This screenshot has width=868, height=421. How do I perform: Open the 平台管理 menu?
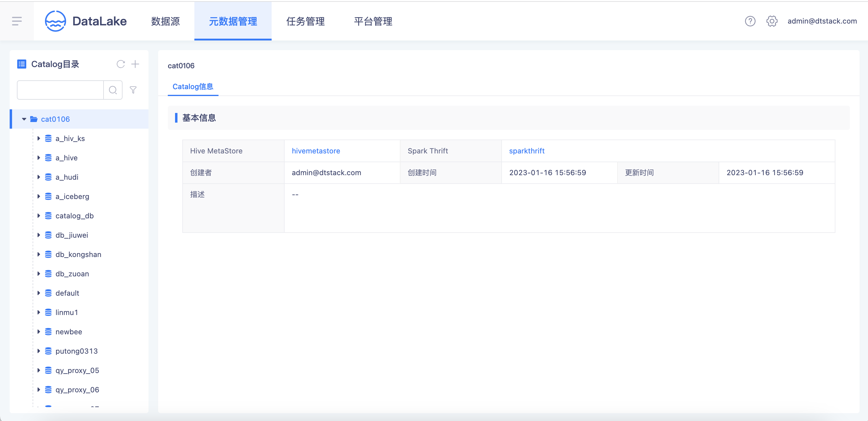[x=373, y=21]
